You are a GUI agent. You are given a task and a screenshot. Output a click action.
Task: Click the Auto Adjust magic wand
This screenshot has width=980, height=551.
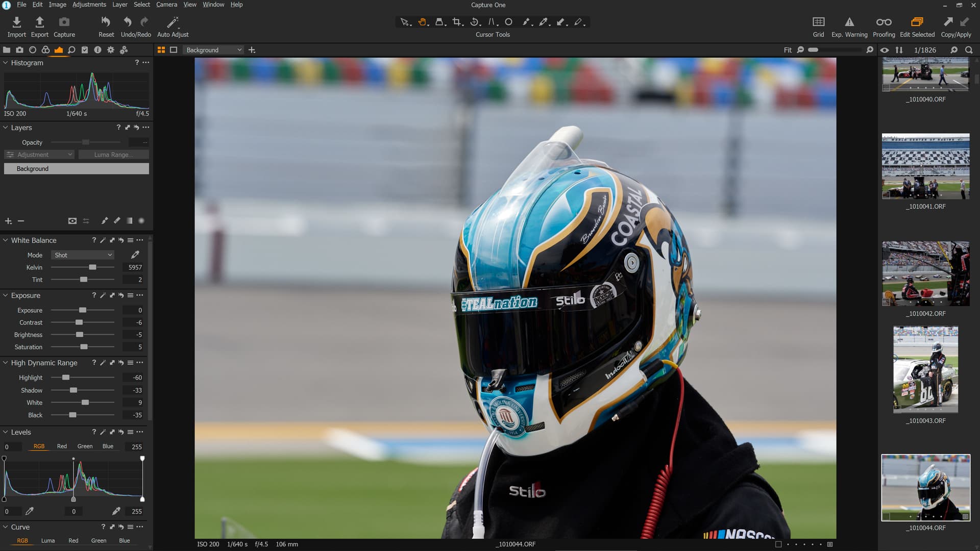173,22
